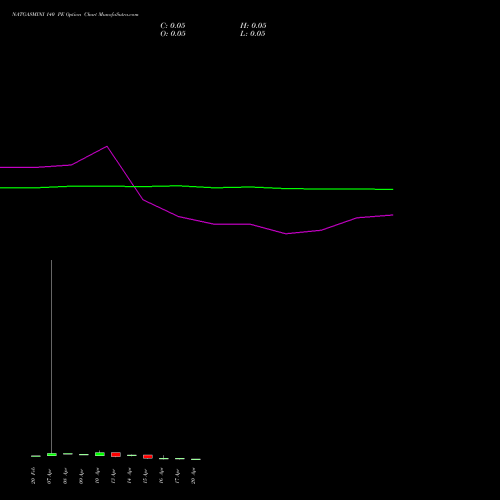Click the 'C: 0.05' close value

(173, 26)
